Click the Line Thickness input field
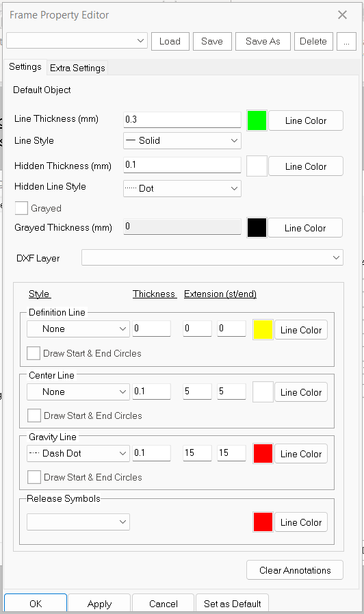364x614 pixels. click(x=182, y=119)
